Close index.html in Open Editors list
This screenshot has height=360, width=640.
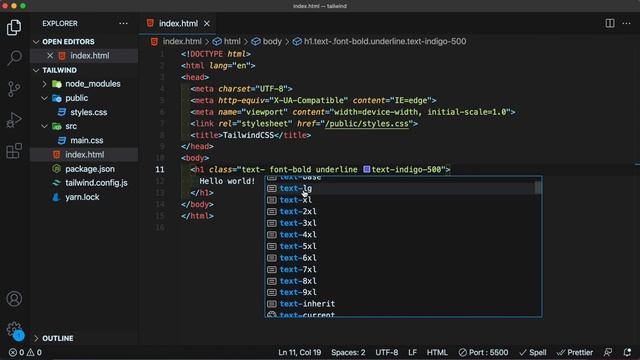click(50, 56)
